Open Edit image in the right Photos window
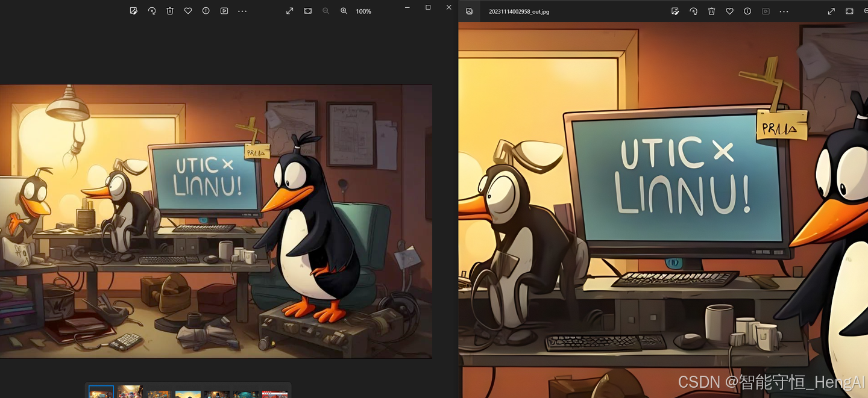868x398 pixels. click(x=676, y=11)
